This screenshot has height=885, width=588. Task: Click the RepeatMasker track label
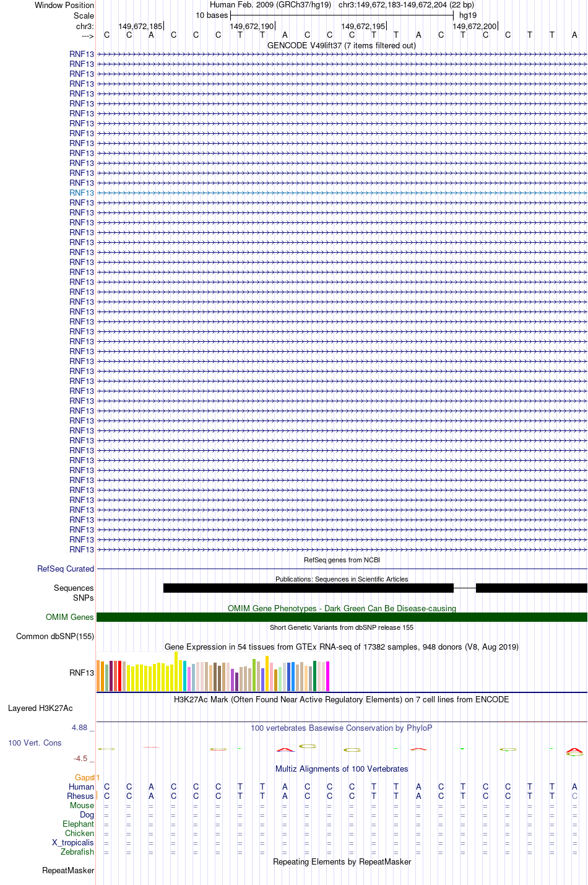coord(68,870)
